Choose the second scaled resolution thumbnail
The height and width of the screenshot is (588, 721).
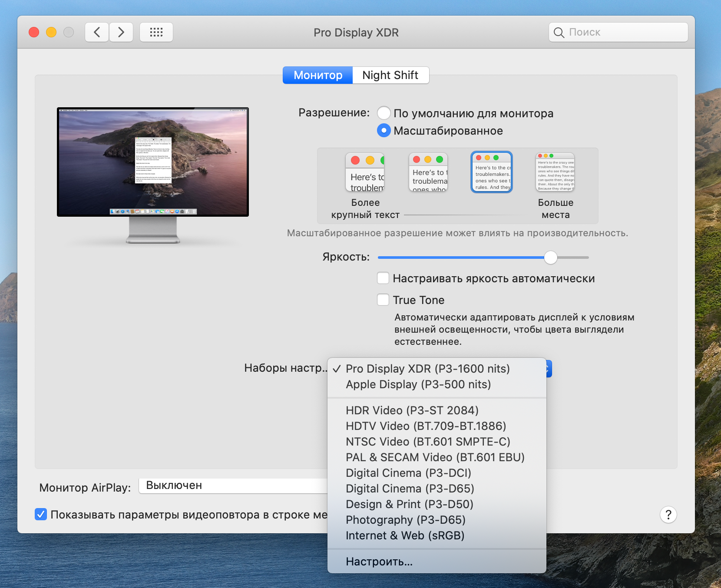pyautogui.click(x=428, y=172)
